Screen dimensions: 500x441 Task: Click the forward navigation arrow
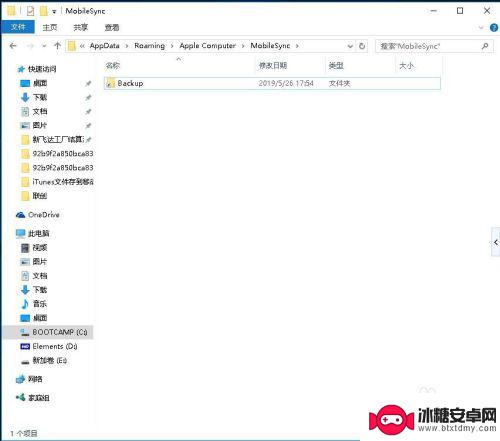click(30, 46)
